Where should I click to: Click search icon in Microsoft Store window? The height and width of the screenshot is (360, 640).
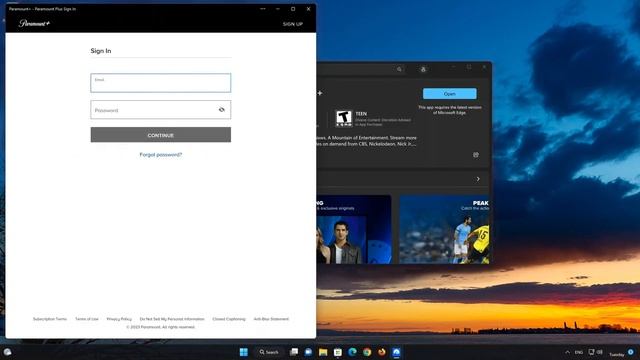(399, 69)
